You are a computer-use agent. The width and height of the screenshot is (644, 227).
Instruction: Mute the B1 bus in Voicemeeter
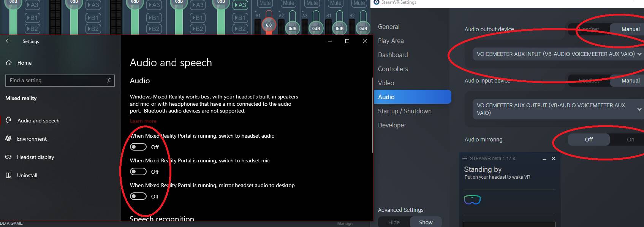pos(336,3)
